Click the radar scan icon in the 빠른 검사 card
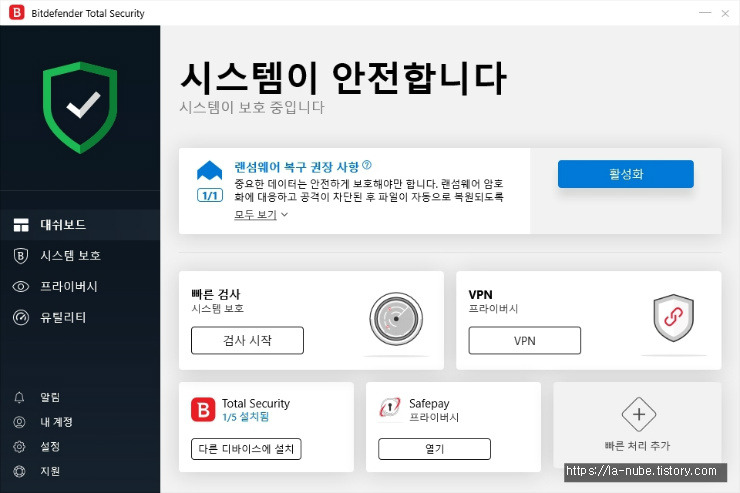Image resolution: width=740 pixels, height=493 pixels. pyautogui.click(x=396, y=319)
